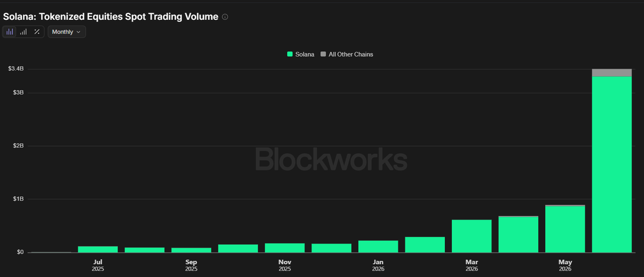Click the 'May 2026' x-axis label
Screen dimensions: 644x277
tap(565, 265)
